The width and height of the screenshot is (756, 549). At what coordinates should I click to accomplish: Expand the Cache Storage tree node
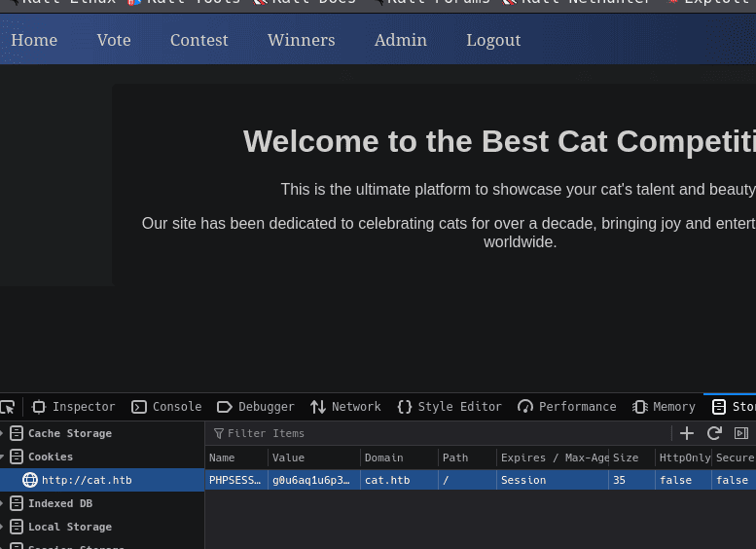point(3,433)
